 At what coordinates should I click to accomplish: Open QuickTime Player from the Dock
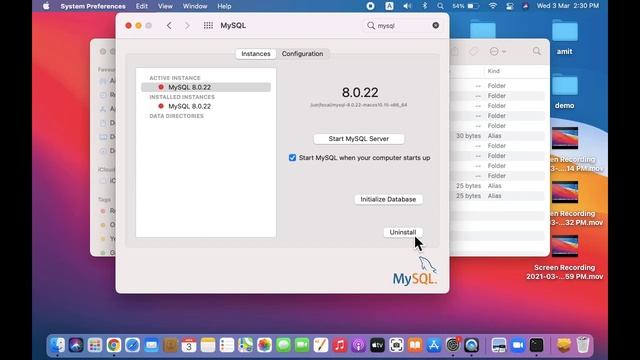coord(471,345)
